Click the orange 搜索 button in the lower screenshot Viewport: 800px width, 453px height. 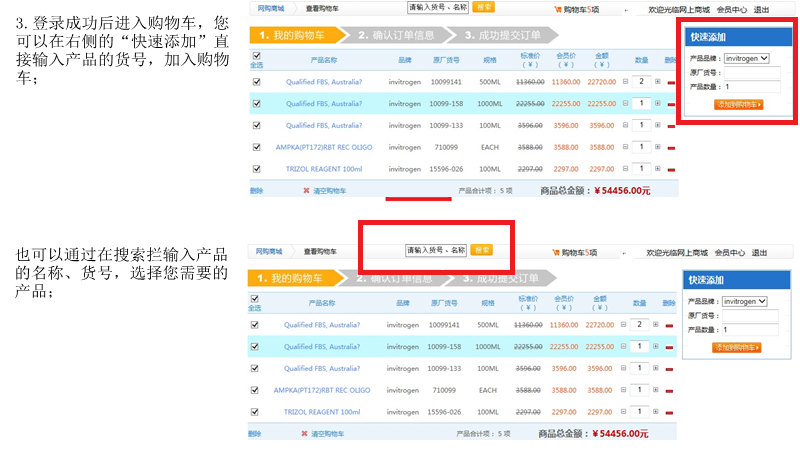(481, 250)
